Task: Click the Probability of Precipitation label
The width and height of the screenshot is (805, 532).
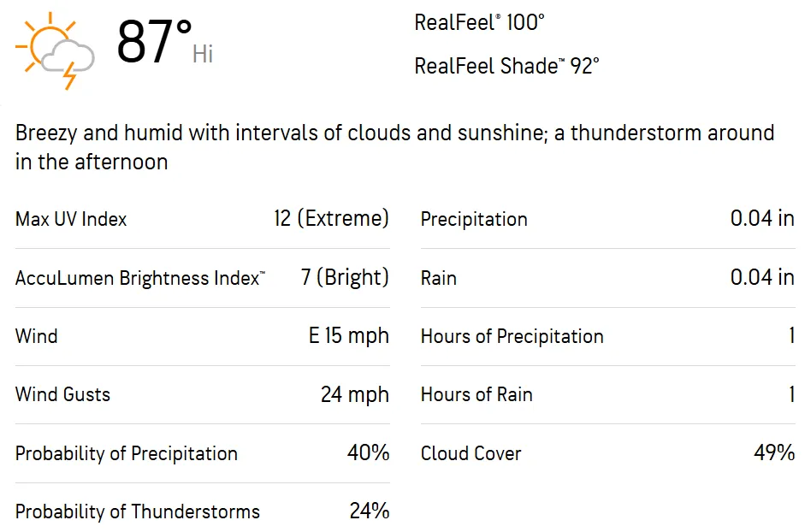Action: click(x=127, y=453)
